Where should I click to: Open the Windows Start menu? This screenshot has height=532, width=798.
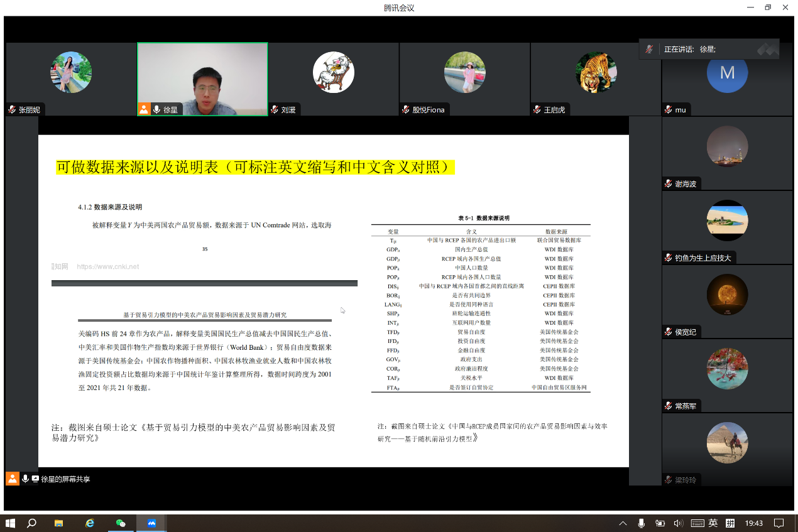coord(10,523)
